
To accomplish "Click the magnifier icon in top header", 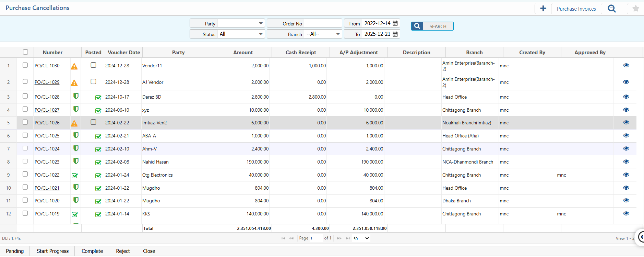I will pyautogui.click(x=612, y=9).
